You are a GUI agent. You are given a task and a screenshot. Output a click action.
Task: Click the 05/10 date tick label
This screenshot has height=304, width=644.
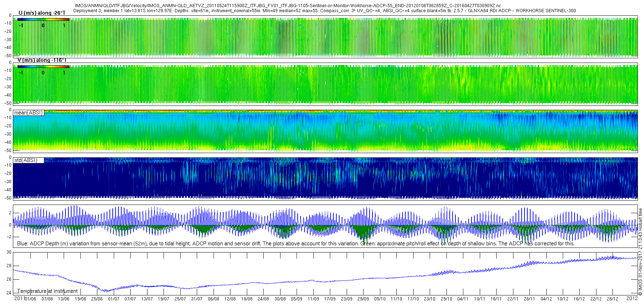(x=380, y=299)
